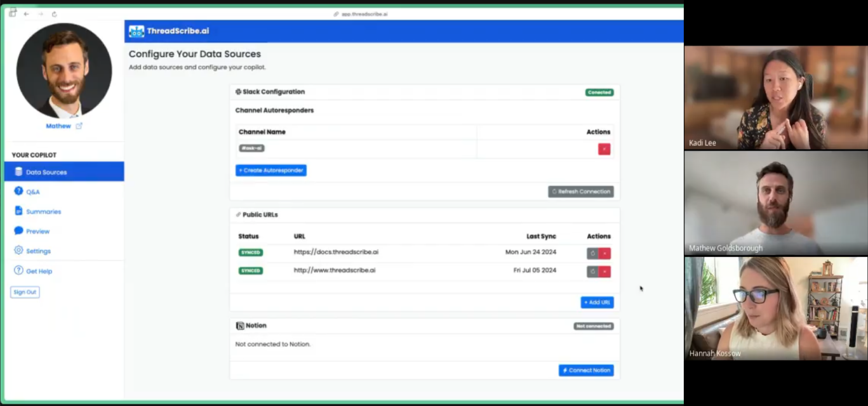Click the Add URL button
The image size is (868, 406).
tap(597, 303)
